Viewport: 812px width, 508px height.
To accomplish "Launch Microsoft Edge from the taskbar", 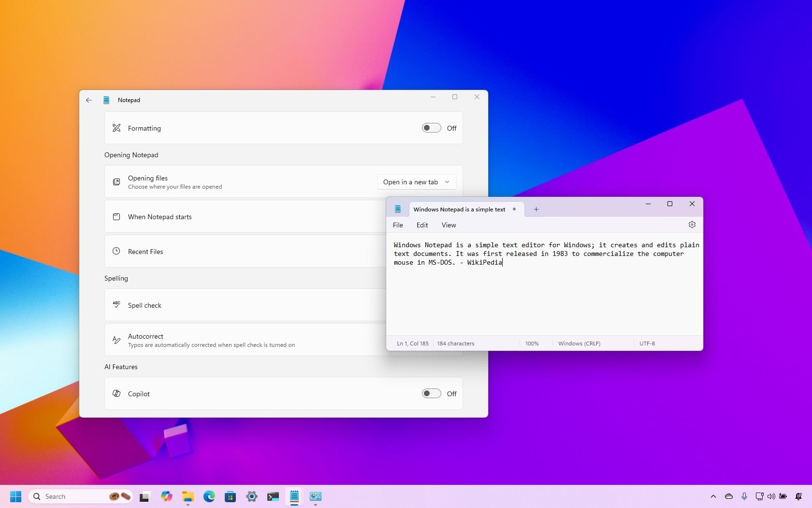I will pos(209,496).
